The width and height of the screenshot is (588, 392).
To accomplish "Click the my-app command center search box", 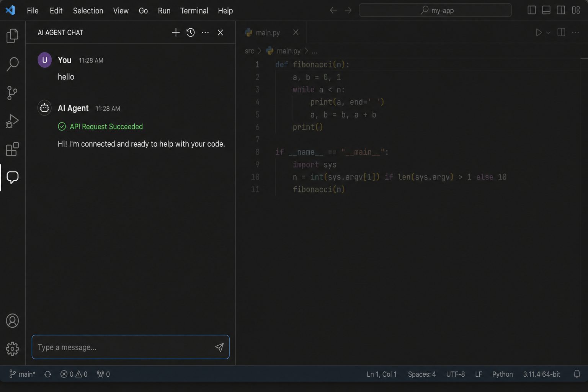I will pyautogui.click(x=435, y=10).
